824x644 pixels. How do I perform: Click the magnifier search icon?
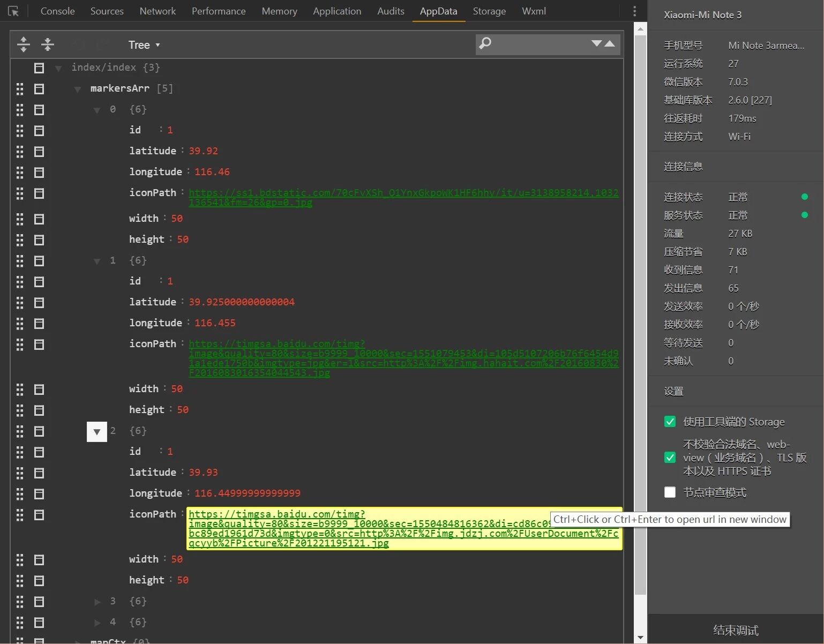[x=485, y=43]
